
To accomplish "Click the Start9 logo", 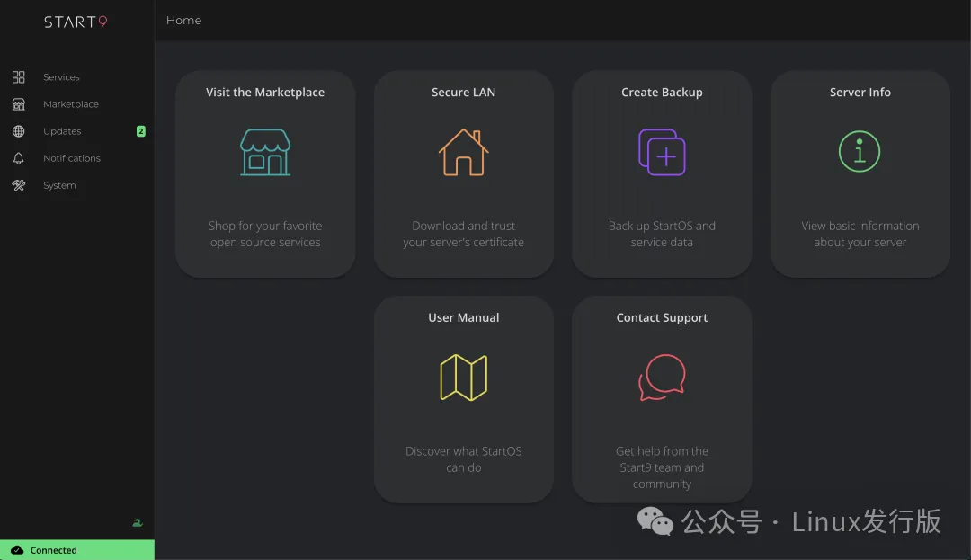I will 76,22.
